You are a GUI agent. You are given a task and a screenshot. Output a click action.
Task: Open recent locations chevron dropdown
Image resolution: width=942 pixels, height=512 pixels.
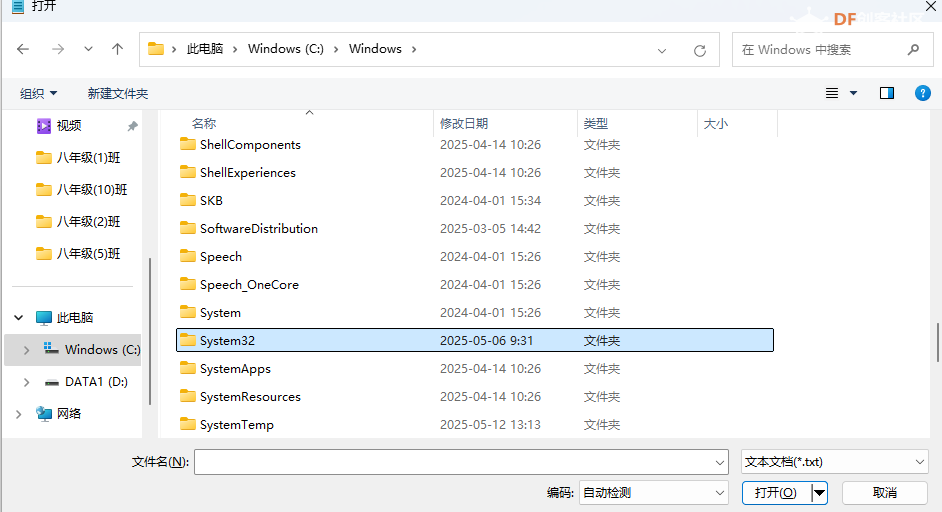[x=88, y=49]
